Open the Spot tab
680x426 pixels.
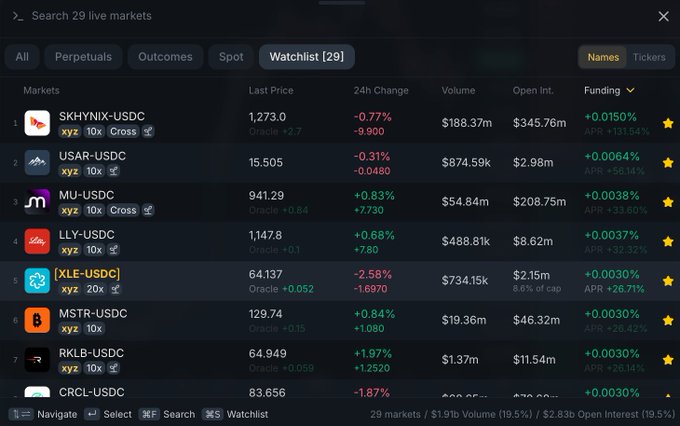231,57
